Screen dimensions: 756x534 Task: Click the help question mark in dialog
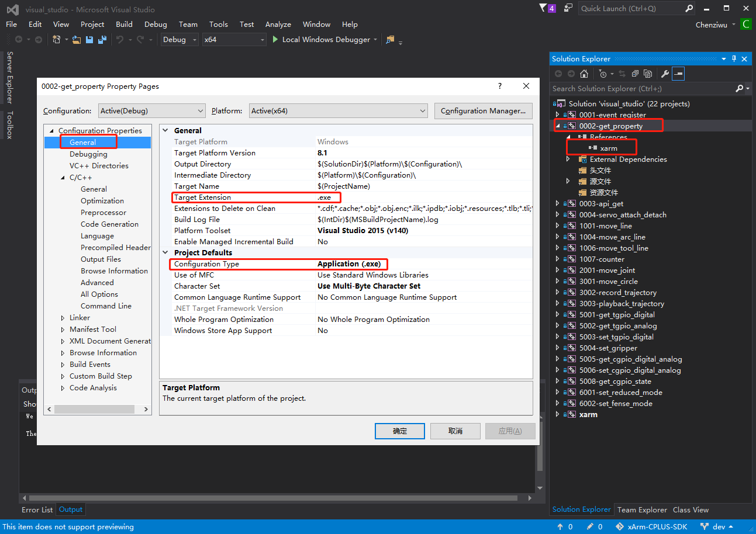(499, 86)
